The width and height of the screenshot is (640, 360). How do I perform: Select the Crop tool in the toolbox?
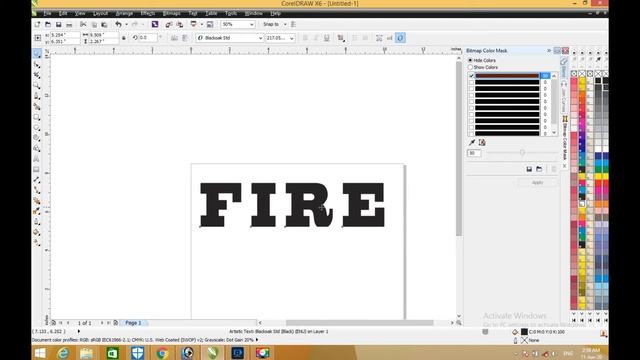(37, 75)
